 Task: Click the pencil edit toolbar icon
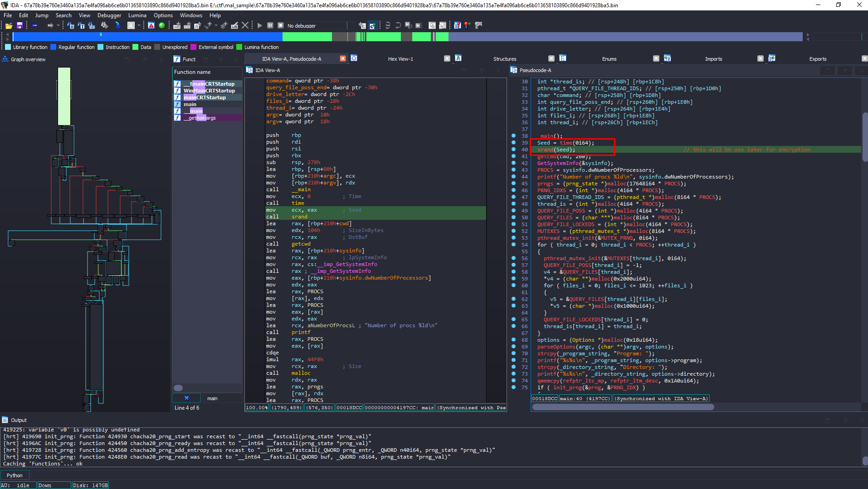pyautogui.click(x=234, y=25)
